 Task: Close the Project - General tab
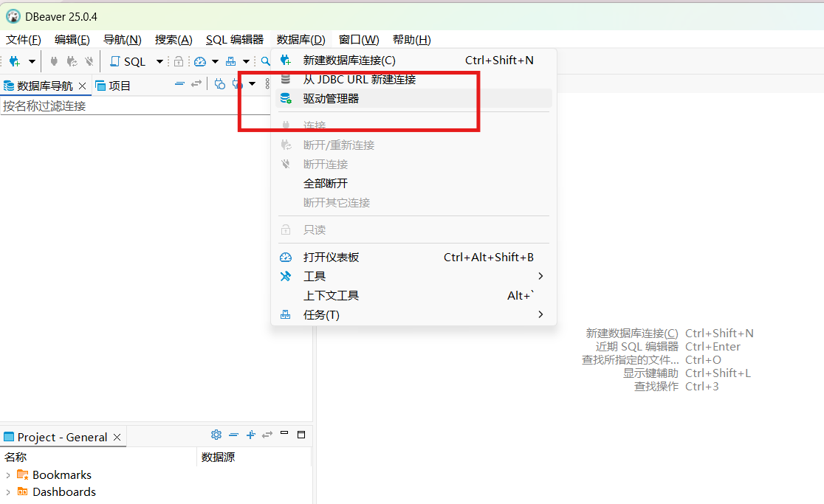click(x=117, y=438)
